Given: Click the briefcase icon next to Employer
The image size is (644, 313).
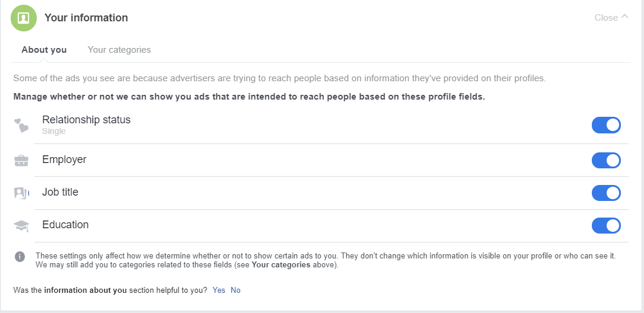Looking at the screenshot, I should 21,160.
